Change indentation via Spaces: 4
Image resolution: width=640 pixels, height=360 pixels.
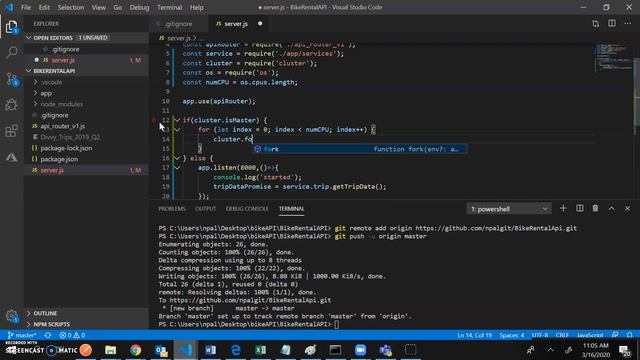[x=512, y=335]
